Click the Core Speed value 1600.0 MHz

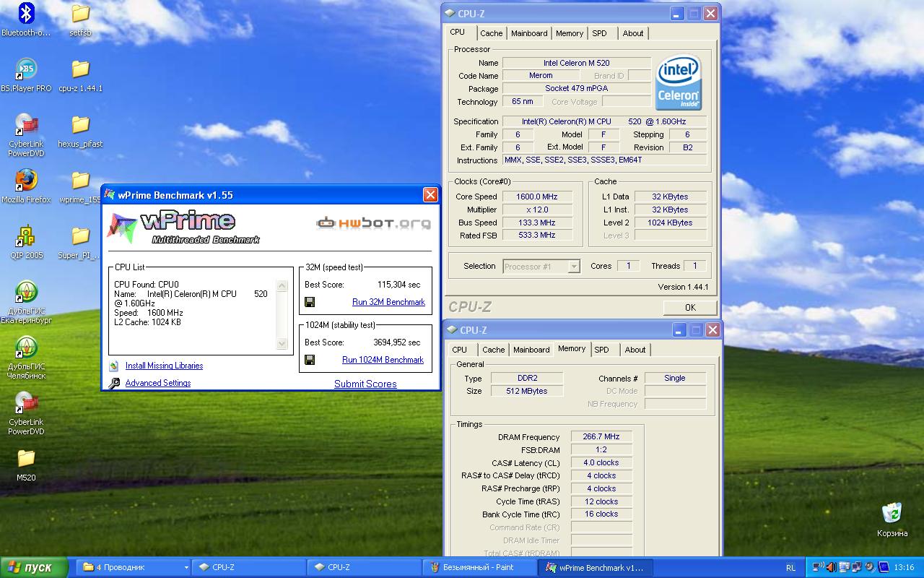click(x=537, y=197)
